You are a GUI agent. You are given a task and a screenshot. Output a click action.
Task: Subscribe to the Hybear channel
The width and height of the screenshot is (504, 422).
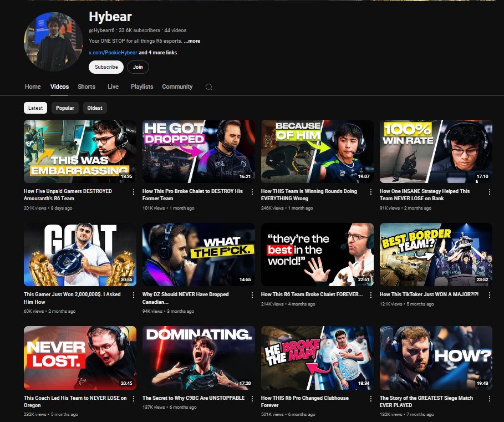tap(105, 67)
